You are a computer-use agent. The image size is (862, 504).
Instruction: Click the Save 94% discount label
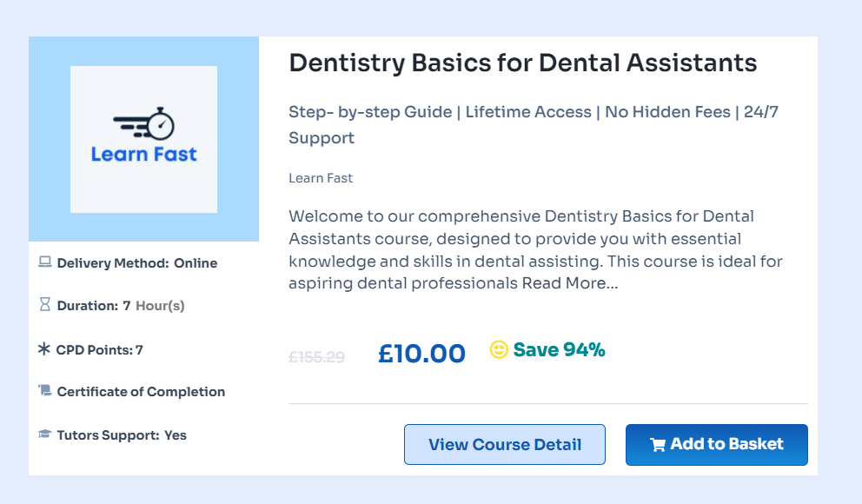click(559, 350)
